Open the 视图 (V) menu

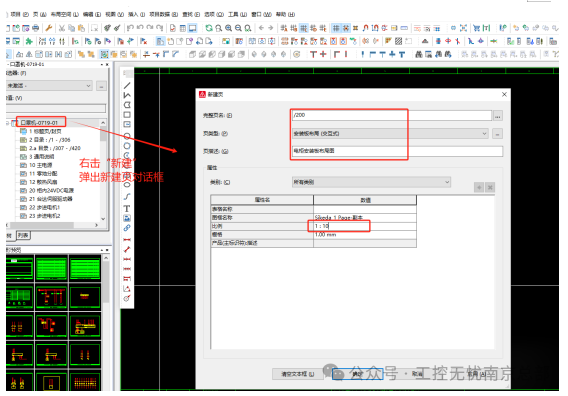pyautogui.click(x=114, y=14)
